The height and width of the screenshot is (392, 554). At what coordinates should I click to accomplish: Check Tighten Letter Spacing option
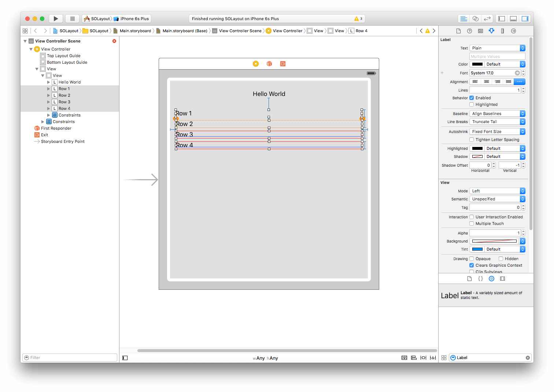point(472,140)
